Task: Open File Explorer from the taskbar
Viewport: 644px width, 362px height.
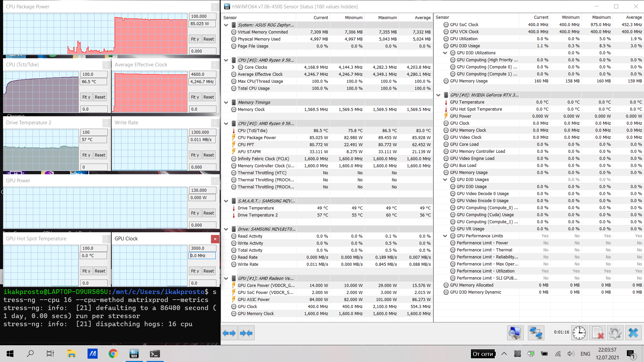Action: [71, 354]
